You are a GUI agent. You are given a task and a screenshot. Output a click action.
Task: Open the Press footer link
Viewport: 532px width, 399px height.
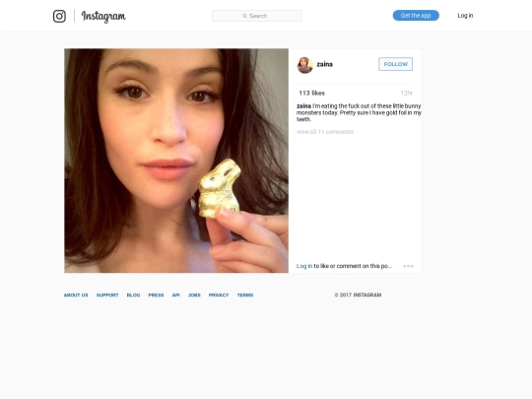pos(156,296)
